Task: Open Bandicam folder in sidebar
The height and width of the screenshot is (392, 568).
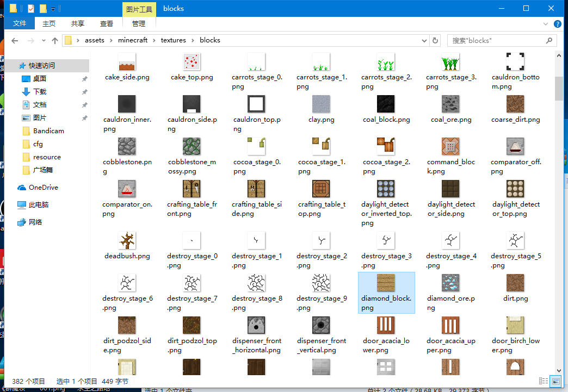Action: [x=48, y=130]
